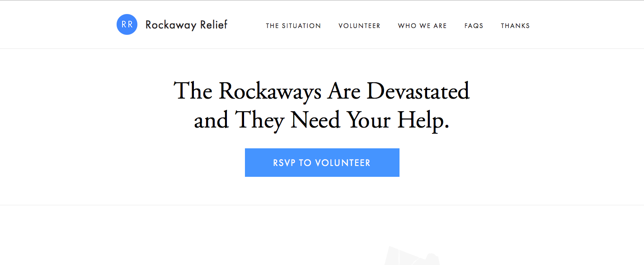Click the word 'SITUATION' in the nav bar

click(301, 26)
